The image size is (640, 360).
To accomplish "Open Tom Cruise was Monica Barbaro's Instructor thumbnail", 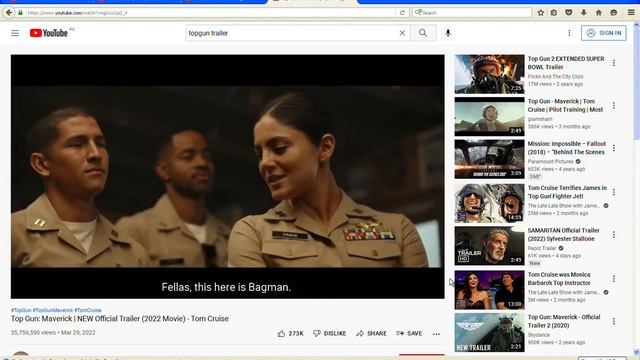I will (489, 290).
